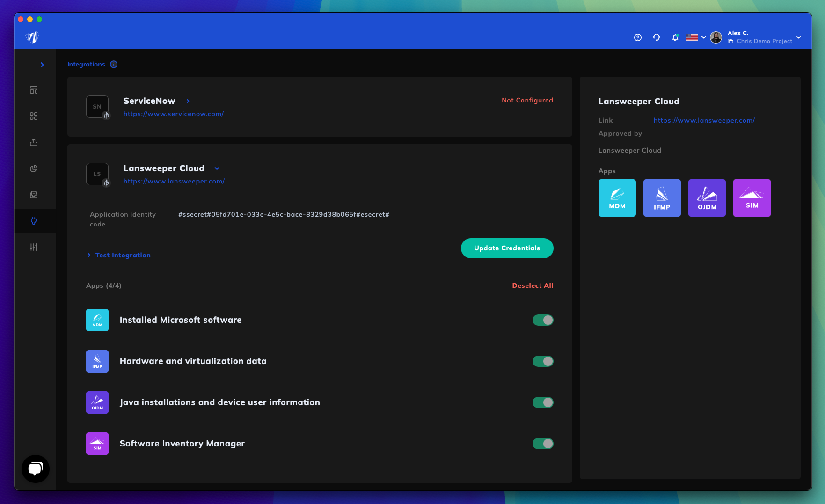Select the MDM app tile under Lansweeper Cloud

pos(617,197)
